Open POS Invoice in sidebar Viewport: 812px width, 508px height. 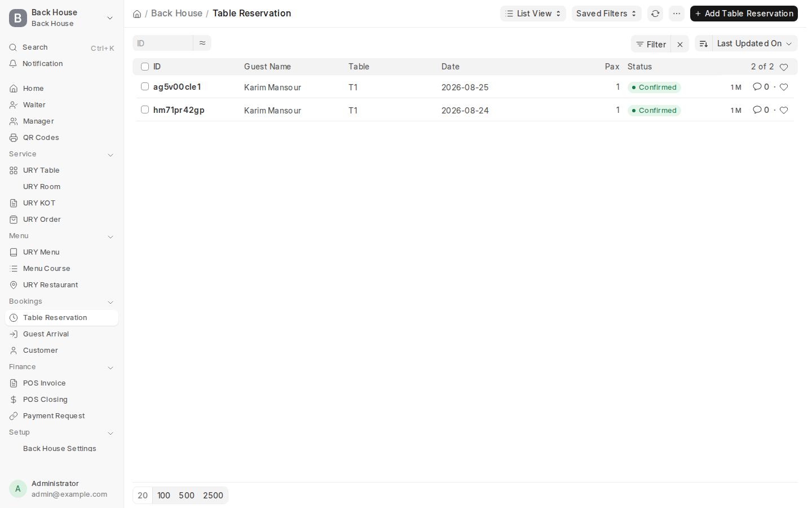click(x=62, y=383)
